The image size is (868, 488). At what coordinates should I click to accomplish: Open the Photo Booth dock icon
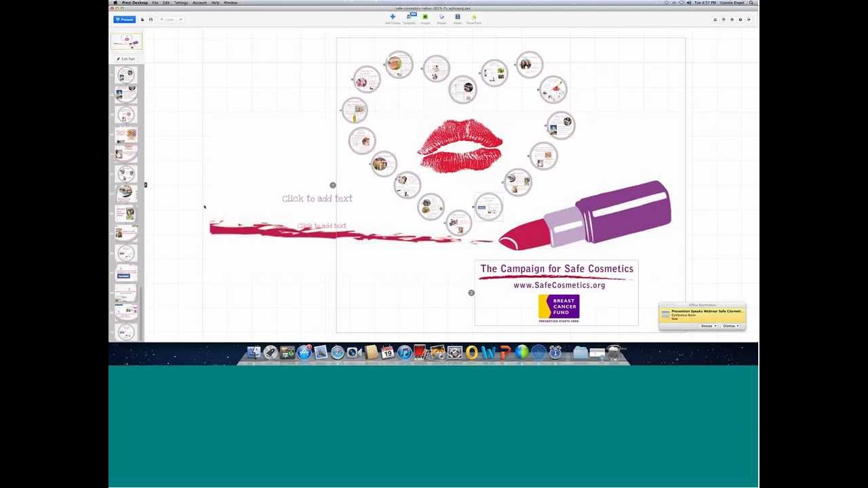coord(421,352)
